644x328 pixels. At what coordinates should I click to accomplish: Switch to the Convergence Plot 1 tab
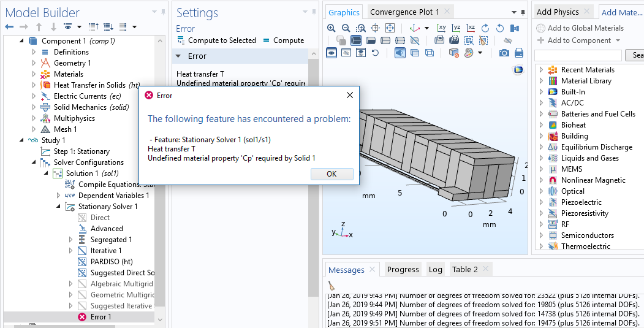404,12
